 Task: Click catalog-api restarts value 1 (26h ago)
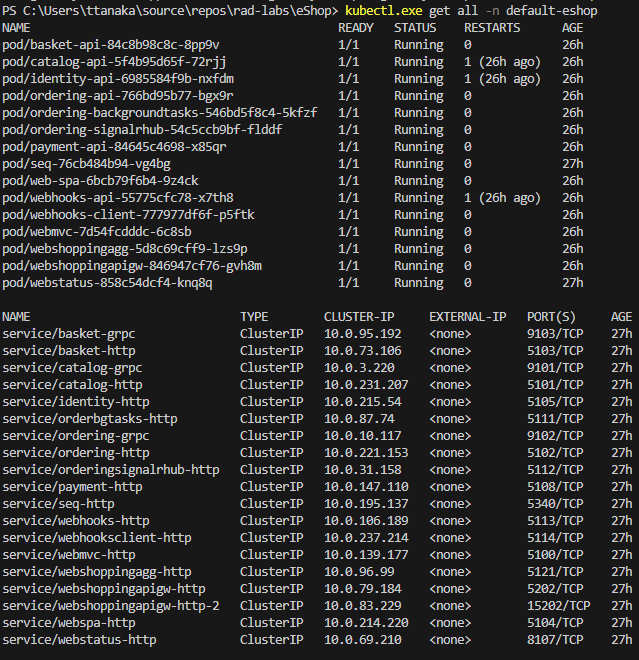point(502,62)
